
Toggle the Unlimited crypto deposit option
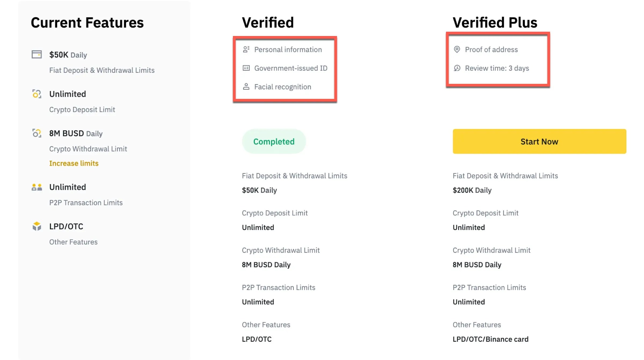[67, 94]
